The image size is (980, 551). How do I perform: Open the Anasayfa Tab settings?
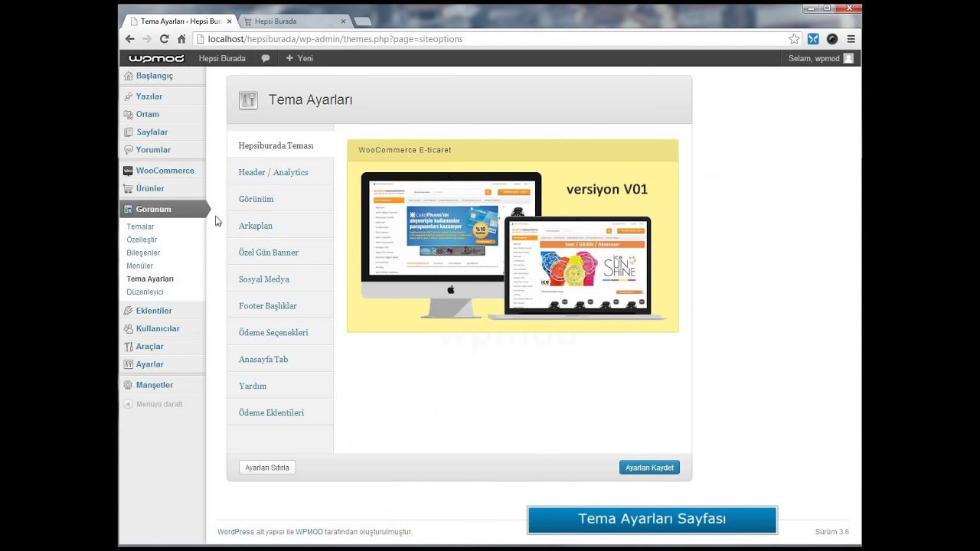click(x=280, y=360)
